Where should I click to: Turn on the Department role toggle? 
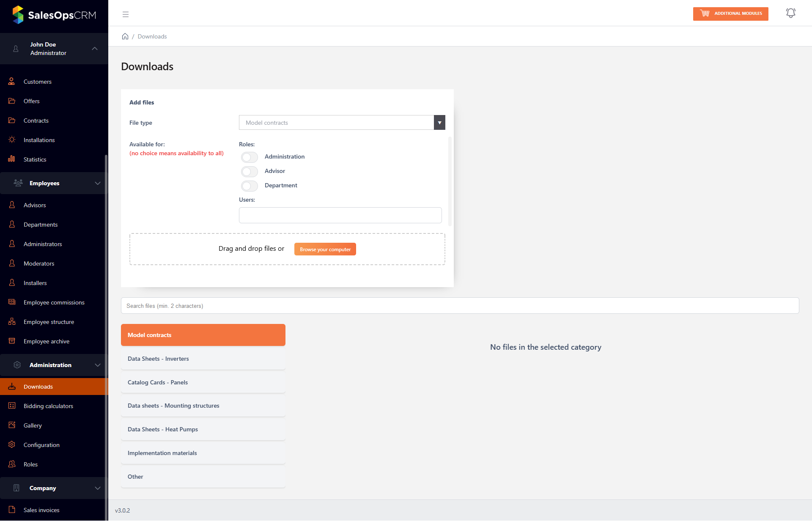(x=249, y=186)
